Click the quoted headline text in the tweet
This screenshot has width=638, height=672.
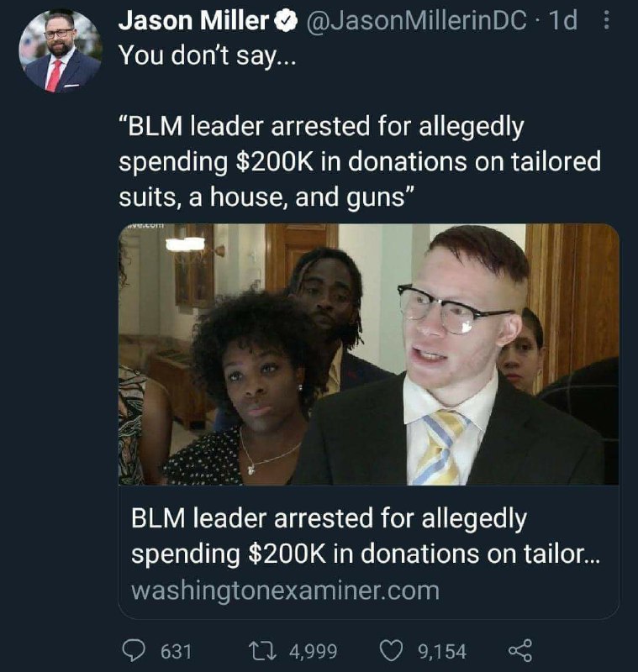pyautogui.click(x=359, y=161)
